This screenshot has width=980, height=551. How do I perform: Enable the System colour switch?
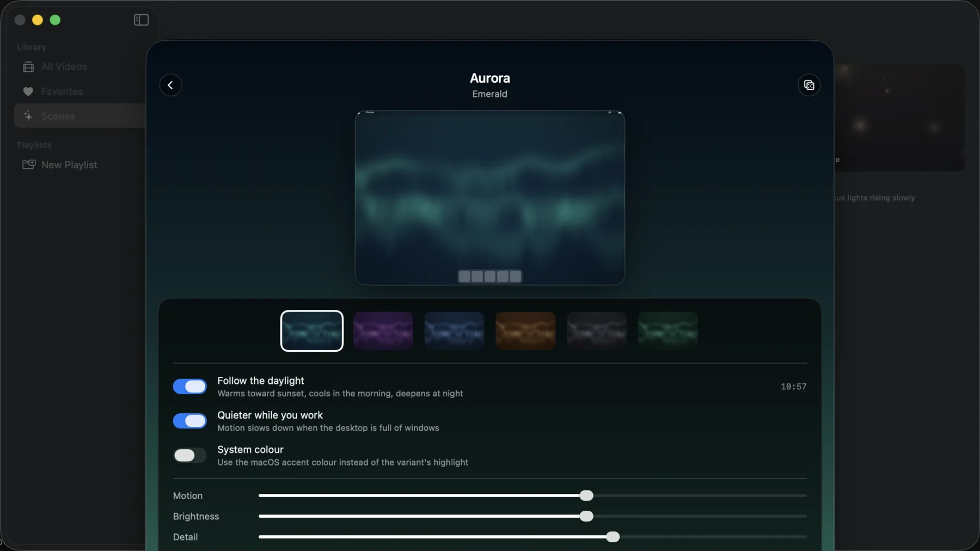(190, 455)
